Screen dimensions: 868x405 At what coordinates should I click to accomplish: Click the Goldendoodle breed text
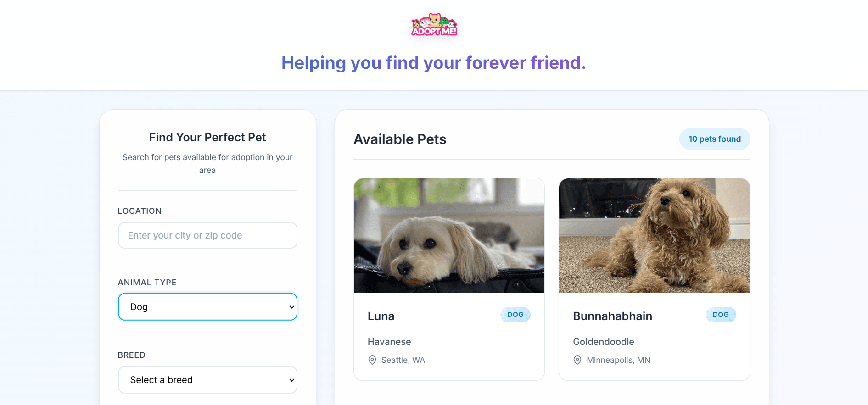tap(603, 342)
